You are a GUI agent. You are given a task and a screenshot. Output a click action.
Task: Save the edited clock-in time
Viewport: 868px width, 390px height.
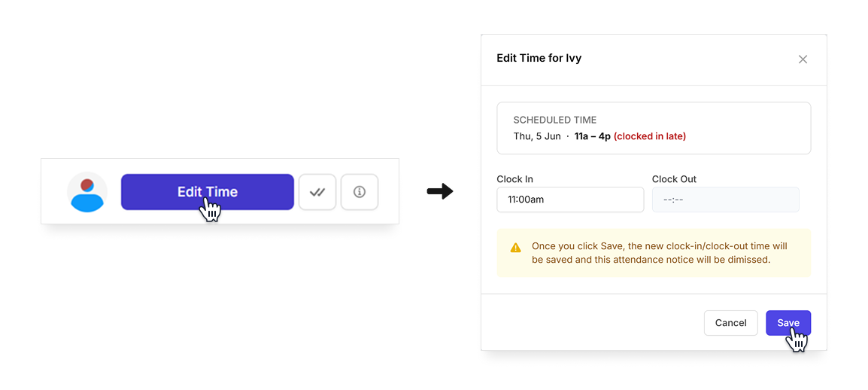coord(788,323)
